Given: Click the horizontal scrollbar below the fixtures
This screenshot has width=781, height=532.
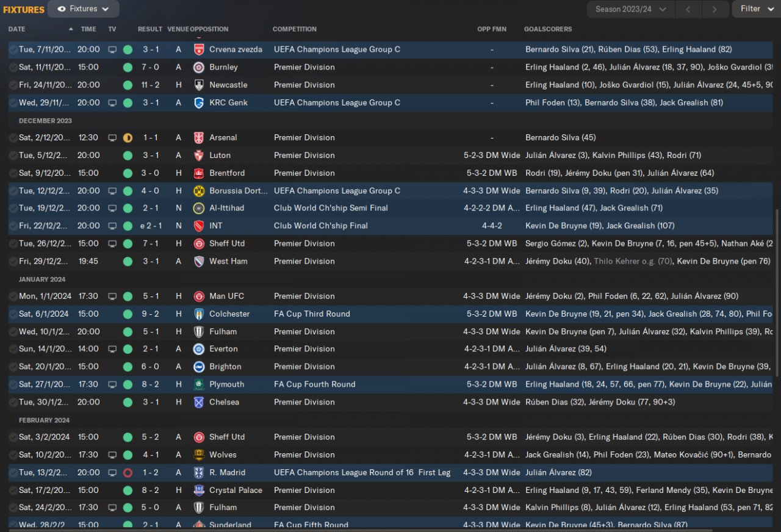Looking at the screenshot, I should point(360,530).
